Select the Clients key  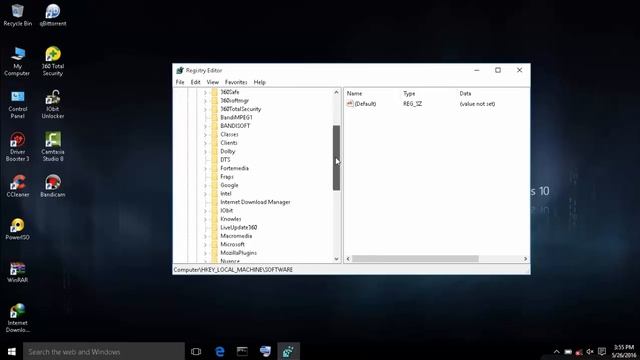(x=229, y=143)
